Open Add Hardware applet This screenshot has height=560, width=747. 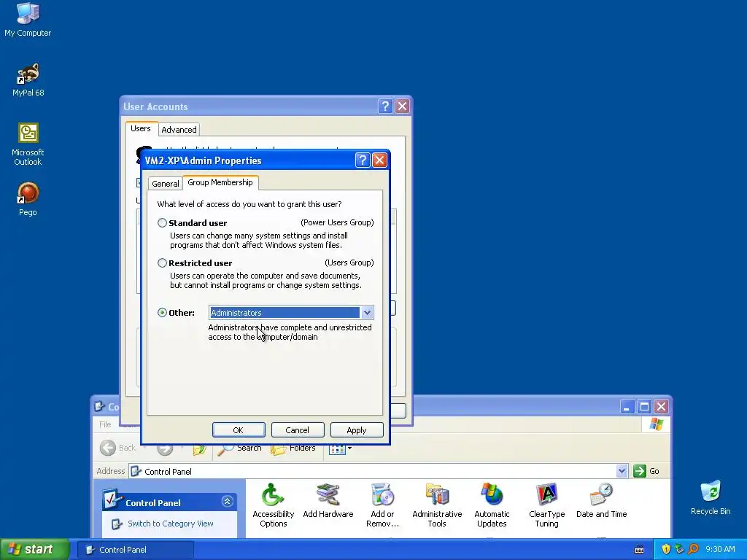tap(328, 500)
